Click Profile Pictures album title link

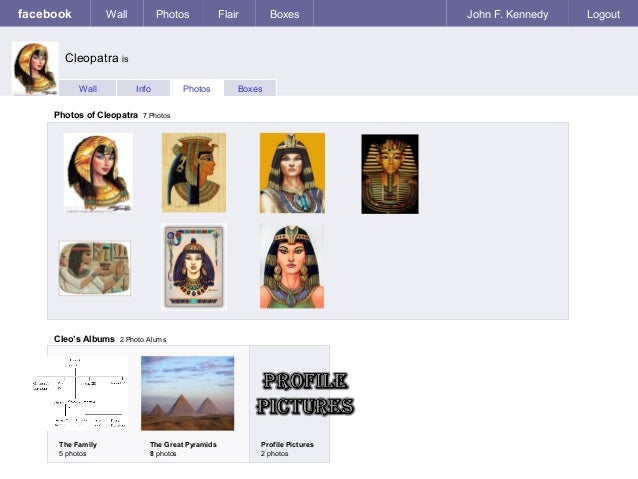pos(287,444)
